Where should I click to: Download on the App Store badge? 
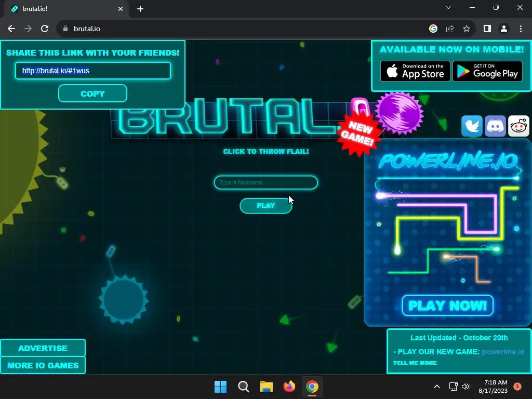(415, 71)
